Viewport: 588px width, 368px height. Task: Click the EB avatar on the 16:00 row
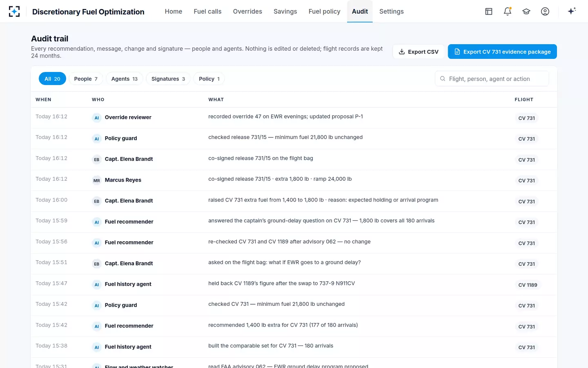[x=97, y=201]
